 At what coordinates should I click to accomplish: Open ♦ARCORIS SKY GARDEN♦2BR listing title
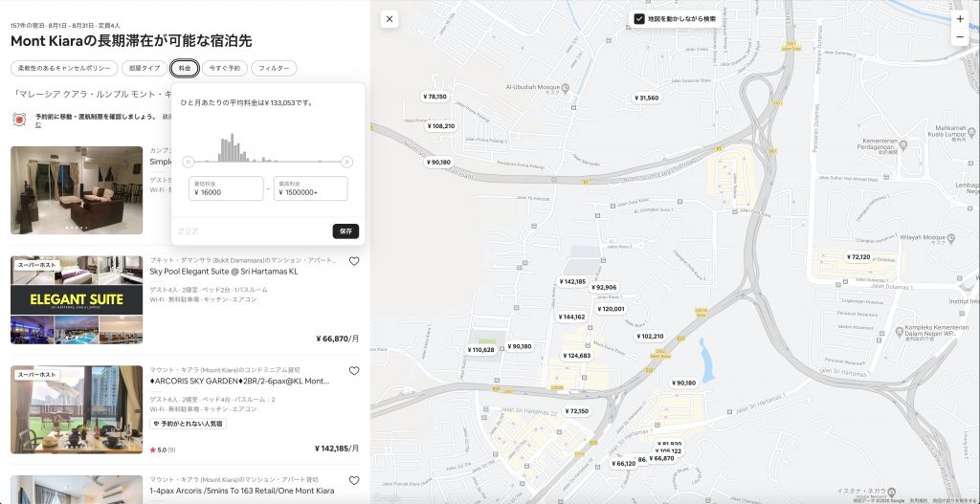(x=239, y=381)
